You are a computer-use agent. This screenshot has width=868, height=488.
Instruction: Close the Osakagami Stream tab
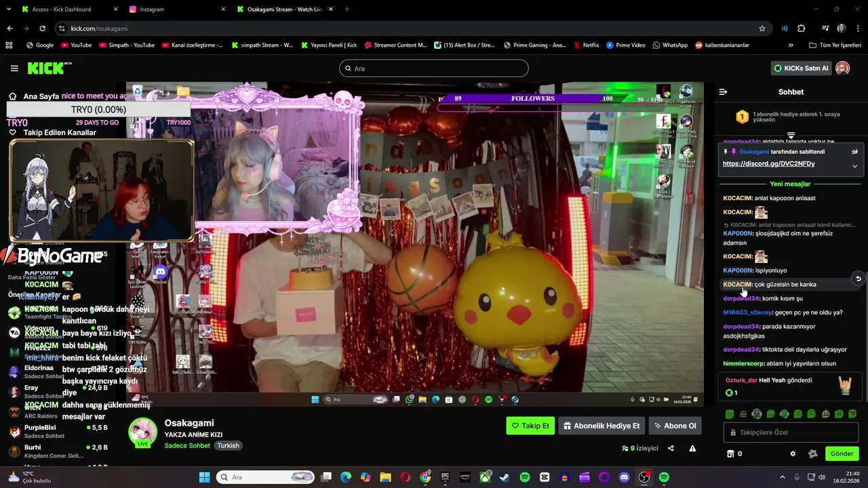coord(330,9)
